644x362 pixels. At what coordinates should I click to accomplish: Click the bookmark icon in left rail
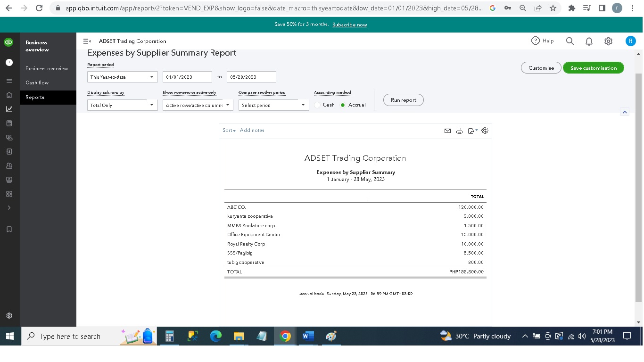[x=9, y=229]
